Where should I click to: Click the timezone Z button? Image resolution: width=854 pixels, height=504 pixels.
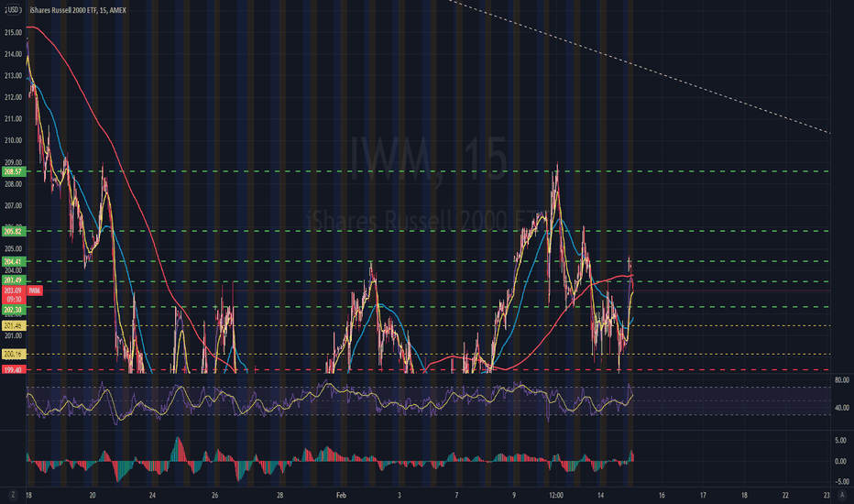12,495
